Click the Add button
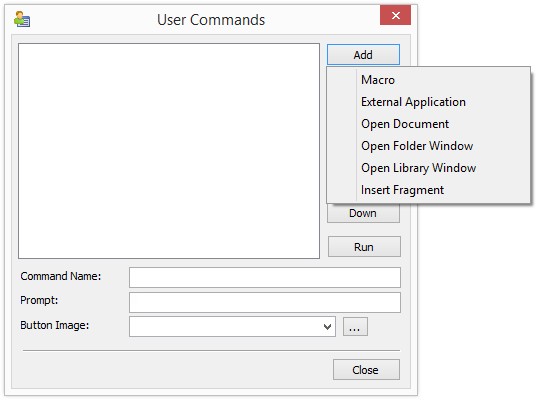 click(363, 55)
